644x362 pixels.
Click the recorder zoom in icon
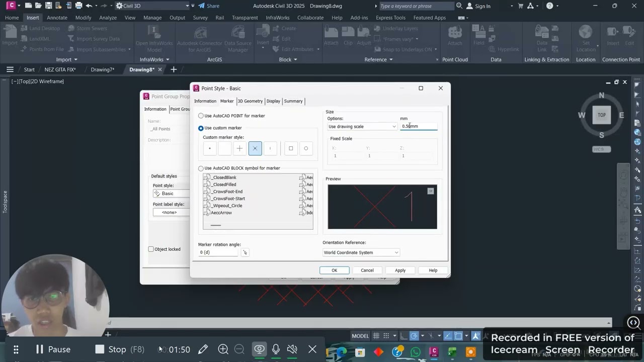223,349
